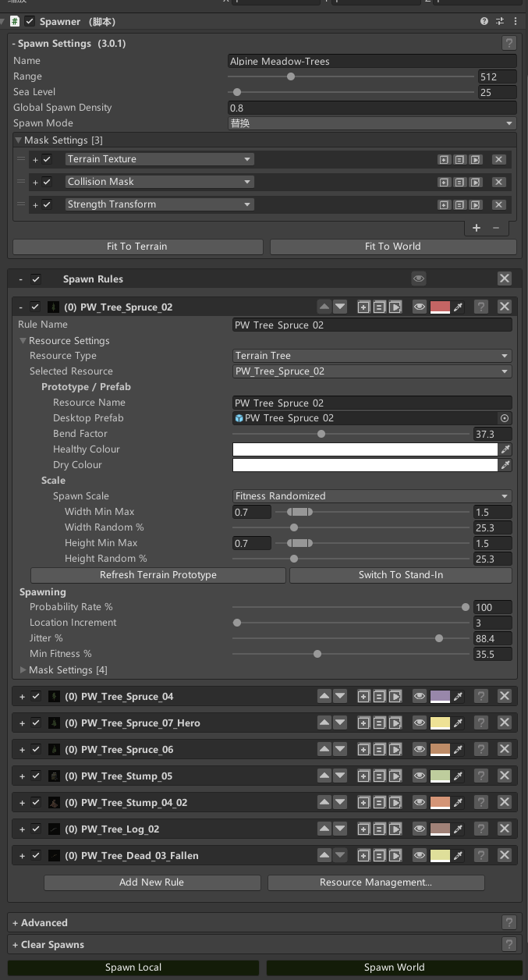The image size is (528, 980).
Task: Open the Spawner component help icon
Action: [x=484, y=21]
